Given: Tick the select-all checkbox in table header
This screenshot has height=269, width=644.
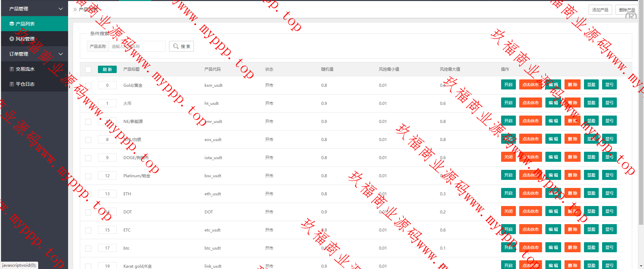Looking at the screenshot, I should pos(88,70).
